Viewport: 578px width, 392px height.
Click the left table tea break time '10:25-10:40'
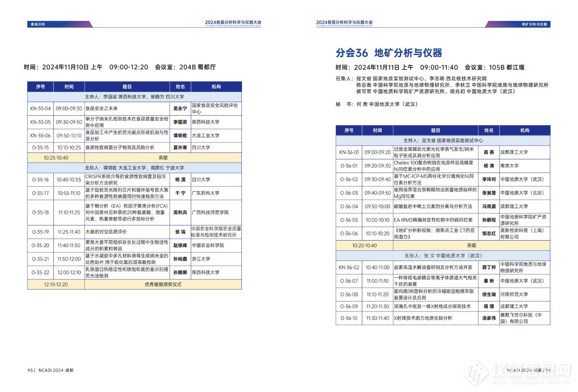tap(56, 158)
